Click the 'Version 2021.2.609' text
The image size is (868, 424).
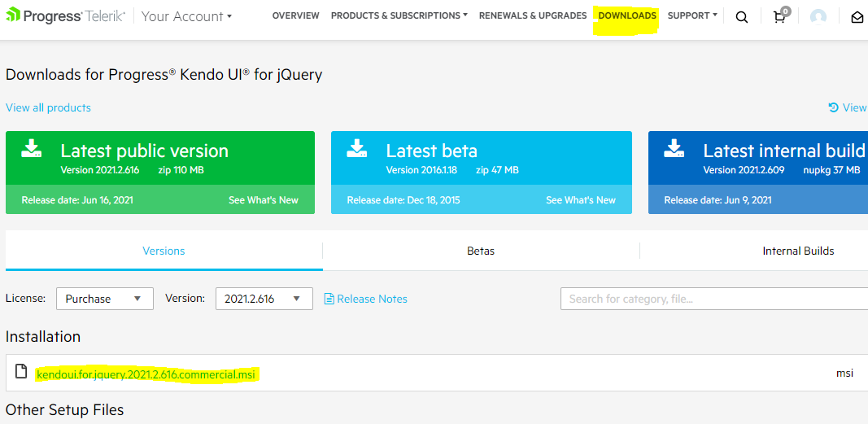click(x=744, y=170)
